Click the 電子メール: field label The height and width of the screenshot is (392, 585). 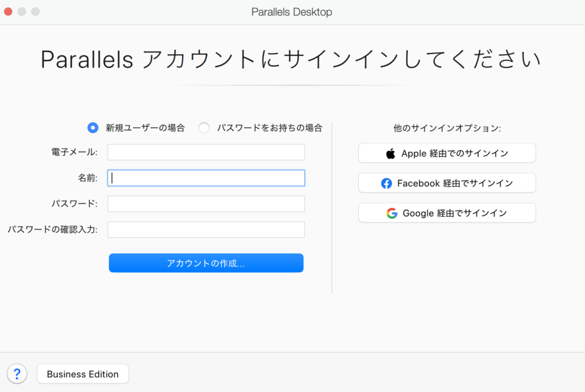coord(74,152)
